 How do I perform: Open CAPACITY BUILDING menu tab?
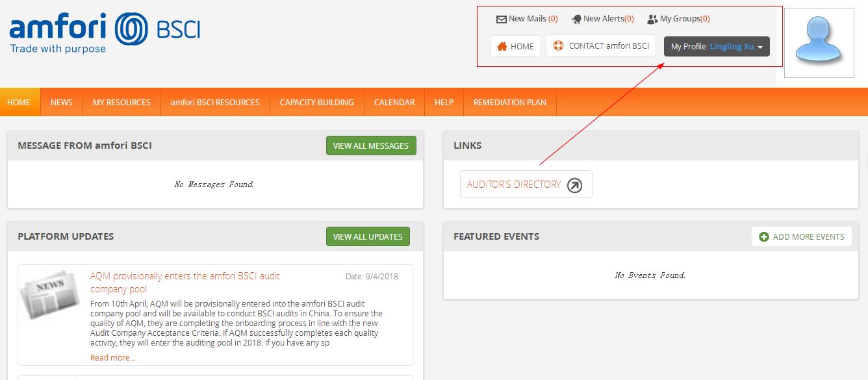[317, 102]
